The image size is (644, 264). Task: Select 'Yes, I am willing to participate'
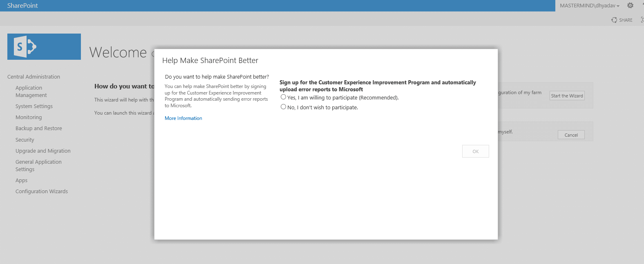point(283,97)
